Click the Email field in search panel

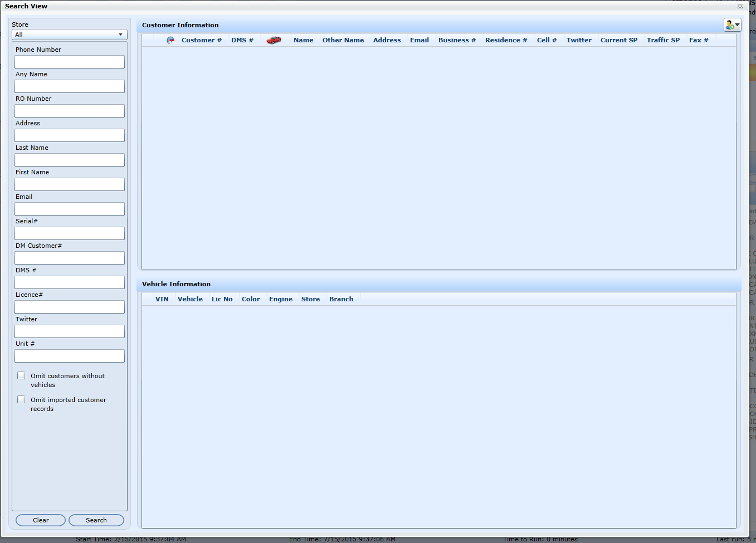point(70,209)
